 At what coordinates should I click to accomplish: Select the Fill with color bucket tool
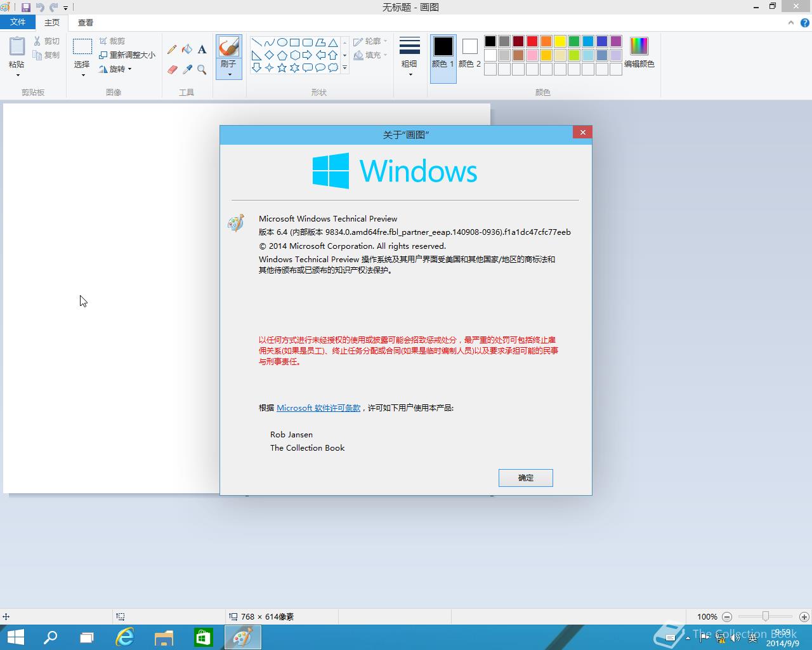tap(187, 50)
